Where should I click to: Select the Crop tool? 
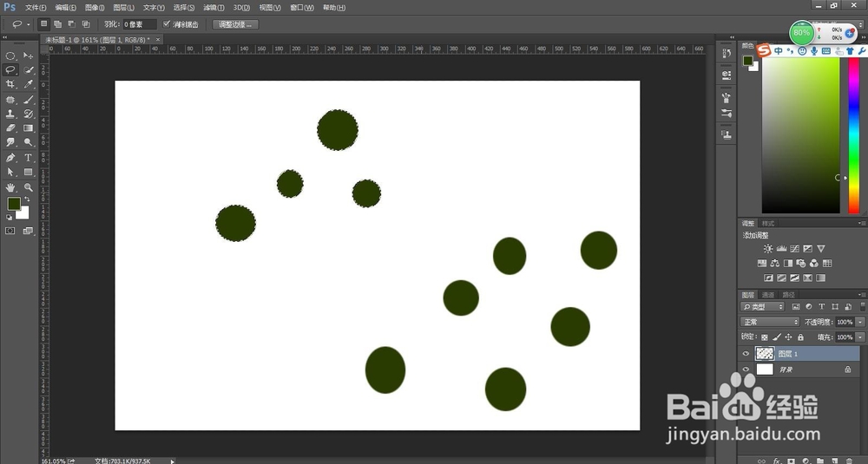coord(10,84)
